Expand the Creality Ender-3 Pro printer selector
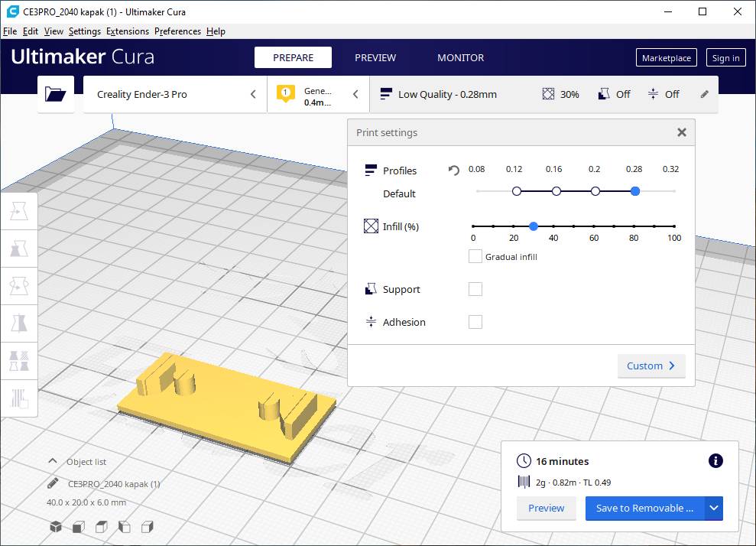Image resolution: width=756 pixels, height=546 pixels. pyautogui.click(x=175, y=94)
